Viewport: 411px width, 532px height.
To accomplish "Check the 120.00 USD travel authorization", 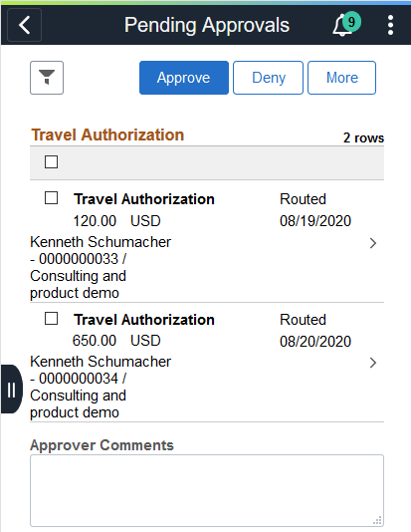I will click(51, 198).
